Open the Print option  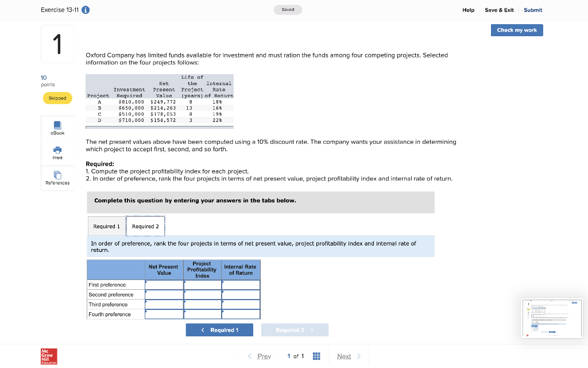click(x=57, y=153)
